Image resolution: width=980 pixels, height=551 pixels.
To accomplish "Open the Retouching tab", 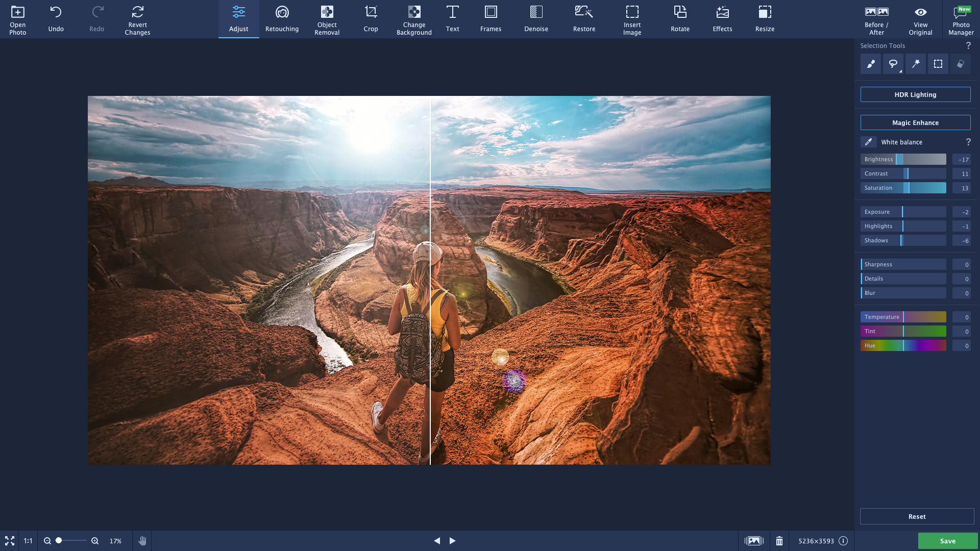I will (282, 19).
